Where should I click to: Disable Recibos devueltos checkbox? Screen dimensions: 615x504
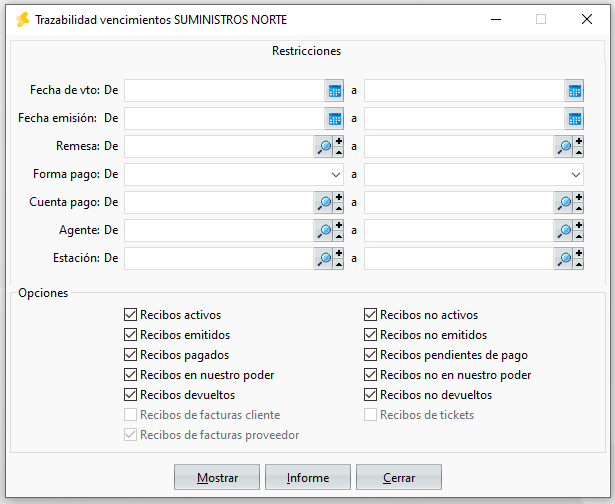[130, 395]
